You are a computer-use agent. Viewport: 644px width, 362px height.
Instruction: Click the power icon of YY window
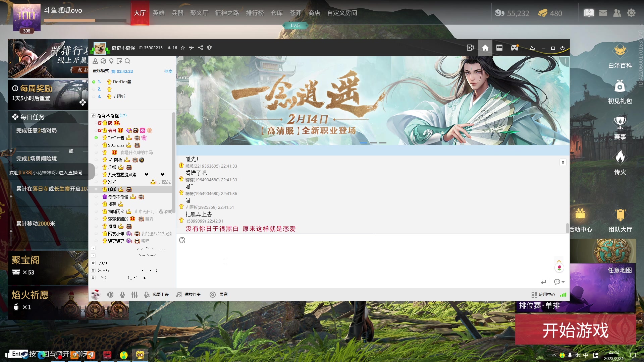562,48
